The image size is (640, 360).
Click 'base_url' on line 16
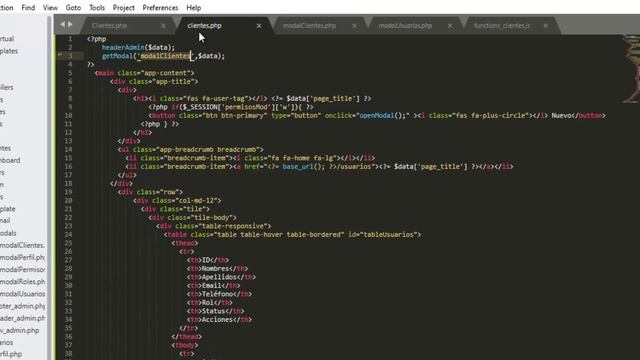(297, 167)
